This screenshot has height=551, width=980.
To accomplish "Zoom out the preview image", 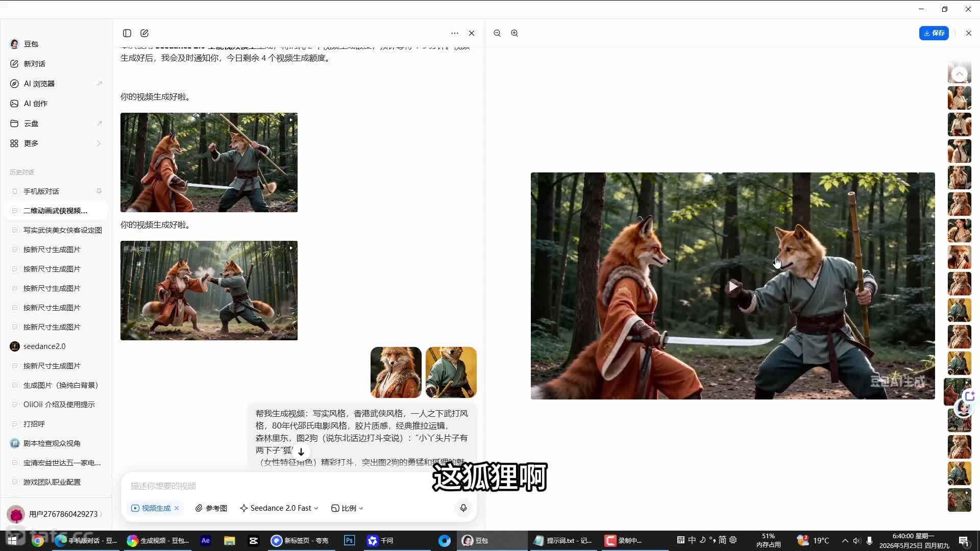I will [x=497, y=33].
